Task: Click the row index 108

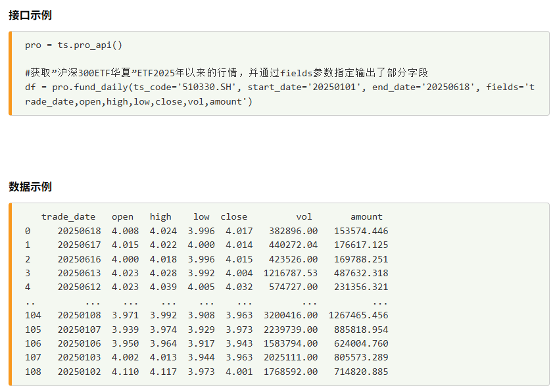Action: [33, 372]
